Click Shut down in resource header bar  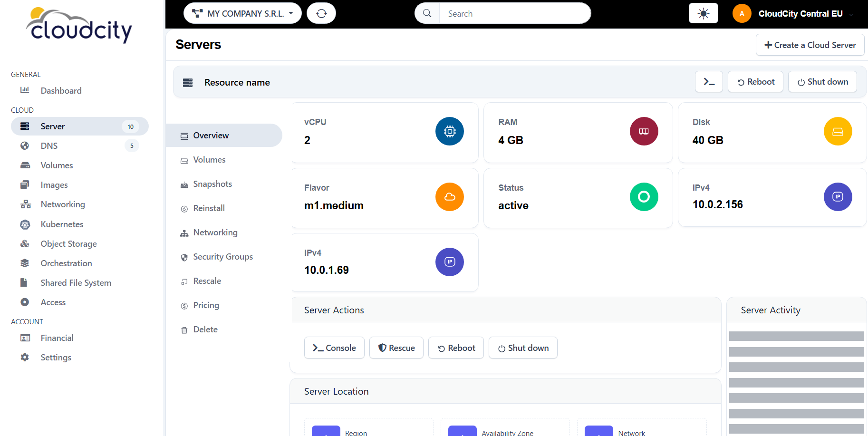point(822,82)
